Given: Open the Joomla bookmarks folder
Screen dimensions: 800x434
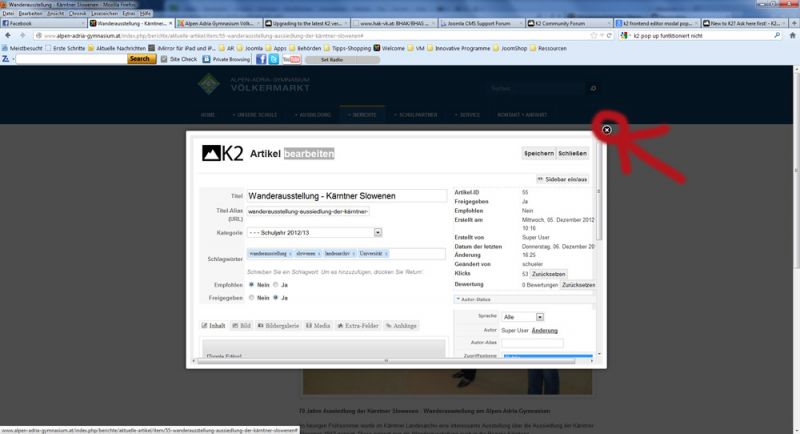Looking at the screenshot, I should (x=249, y=48).
